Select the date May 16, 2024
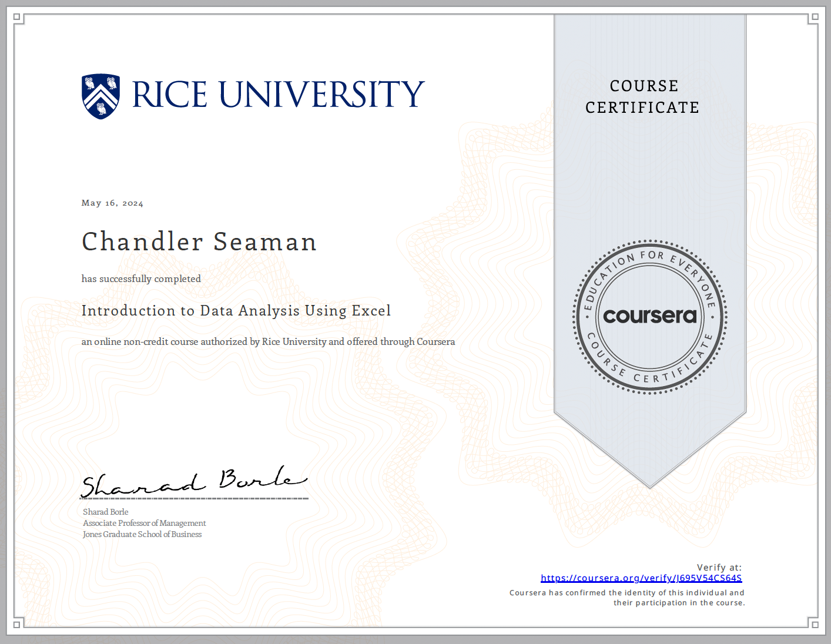Viewport: 831px width, 644px height. coord(112,203)
